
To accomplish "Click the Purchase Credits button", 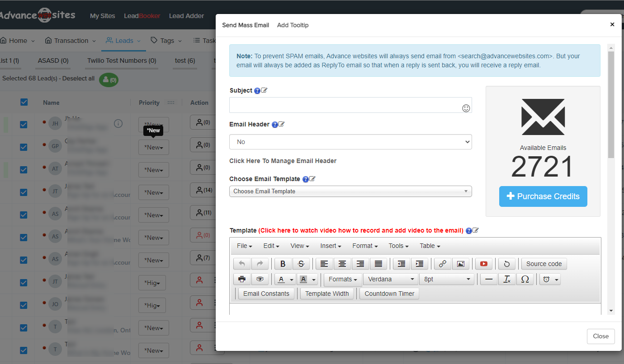I will (543, 196).
